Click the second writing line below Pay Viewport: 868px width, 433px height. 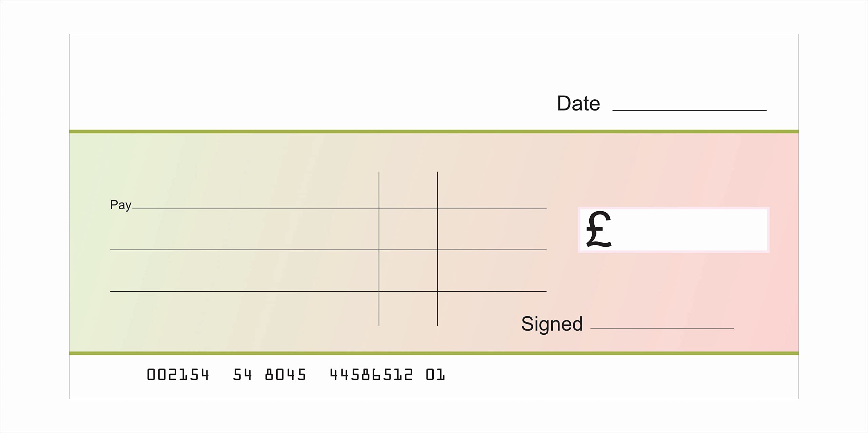[244, 250]
